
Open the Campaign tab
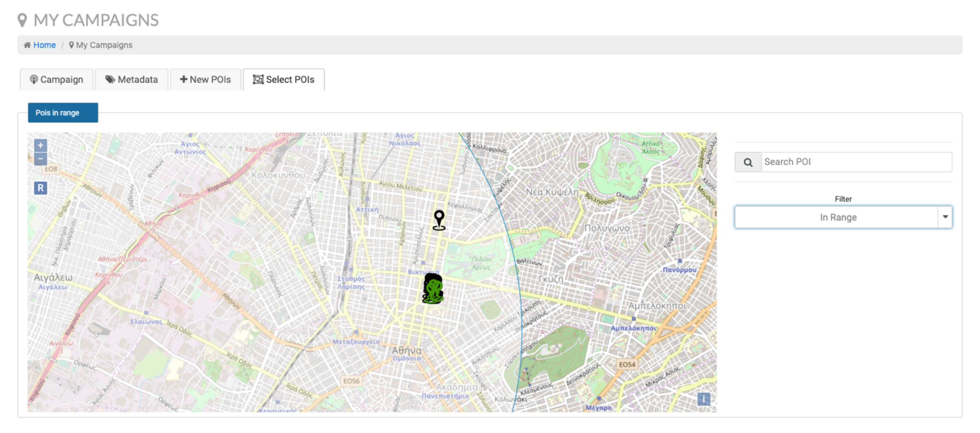click(x=56, y=79)
